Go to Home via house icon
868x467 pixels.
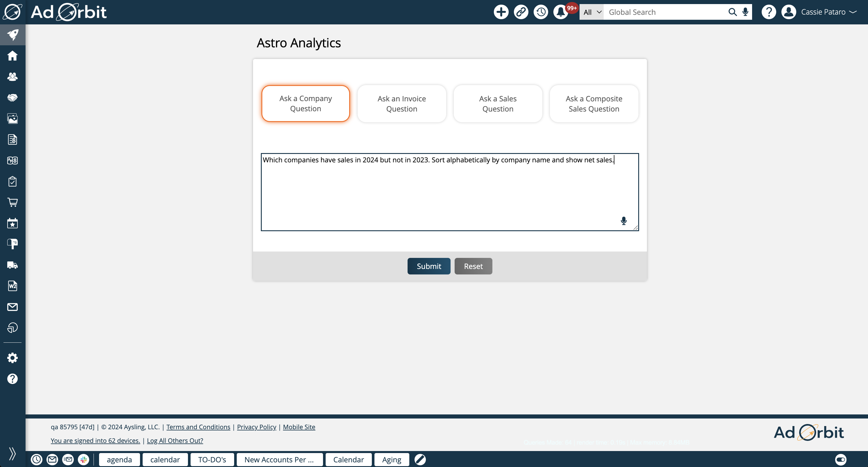(12, 55)
